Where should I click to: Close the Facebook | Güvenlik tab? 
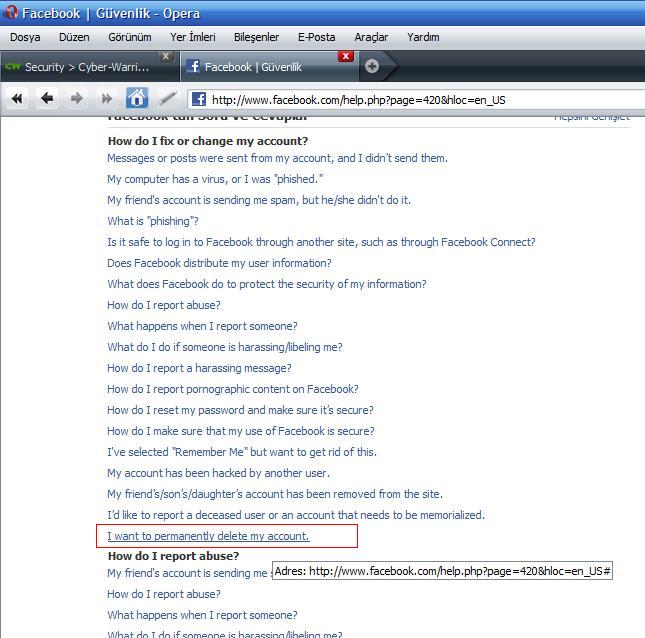[346, 56]
